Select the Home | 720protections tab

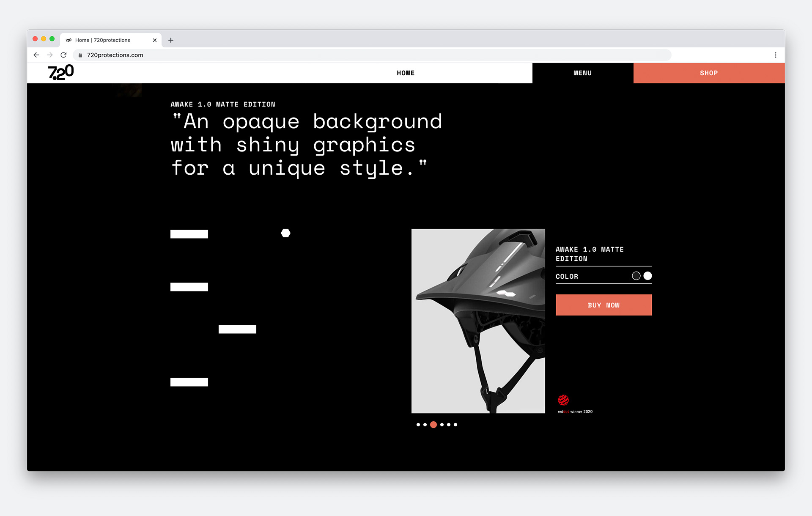tap(111, 40)
